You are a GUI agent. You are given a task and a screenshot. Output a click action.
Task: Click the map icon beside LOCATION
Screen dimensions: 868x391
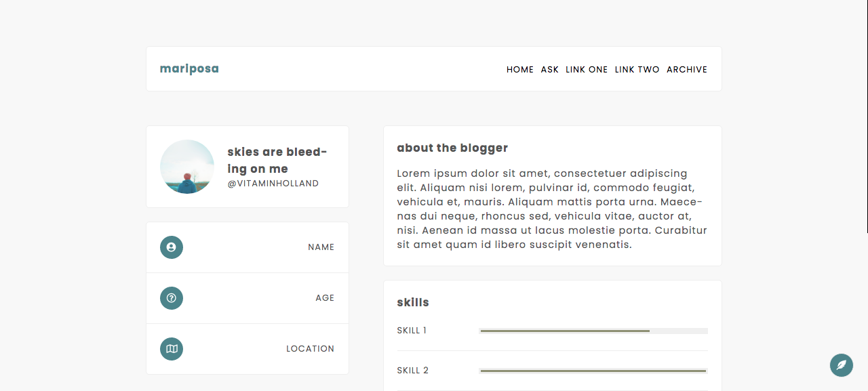pyautogui.click(x=172, y=349)
